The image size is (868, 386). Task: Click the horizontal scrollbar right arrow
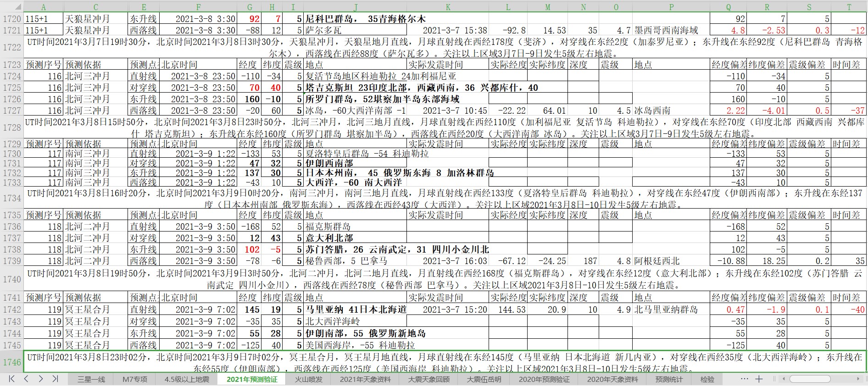[x=858, y=379]
